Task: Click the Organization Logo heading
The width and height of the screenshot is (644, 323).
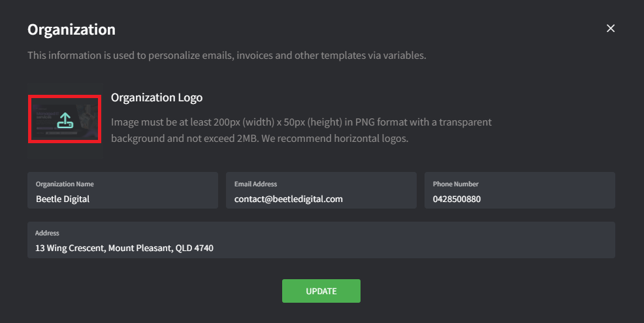Action: (157, 98)
